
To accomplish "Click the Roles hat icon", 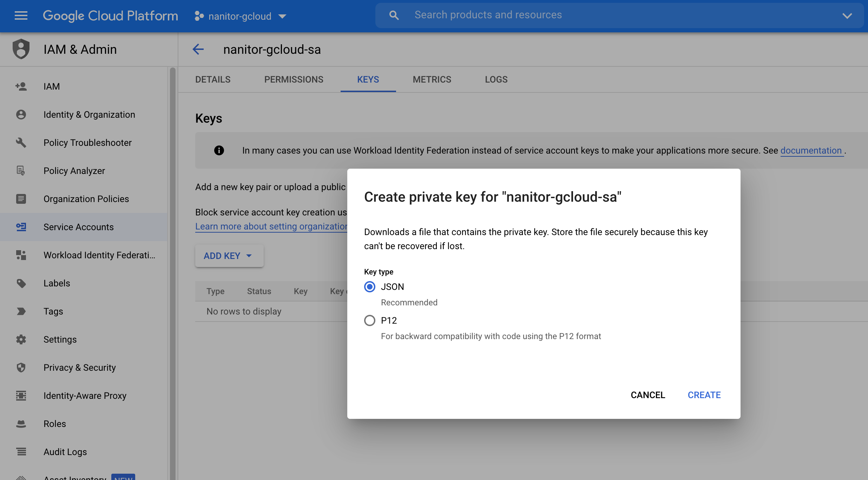I will pos(21,424).
